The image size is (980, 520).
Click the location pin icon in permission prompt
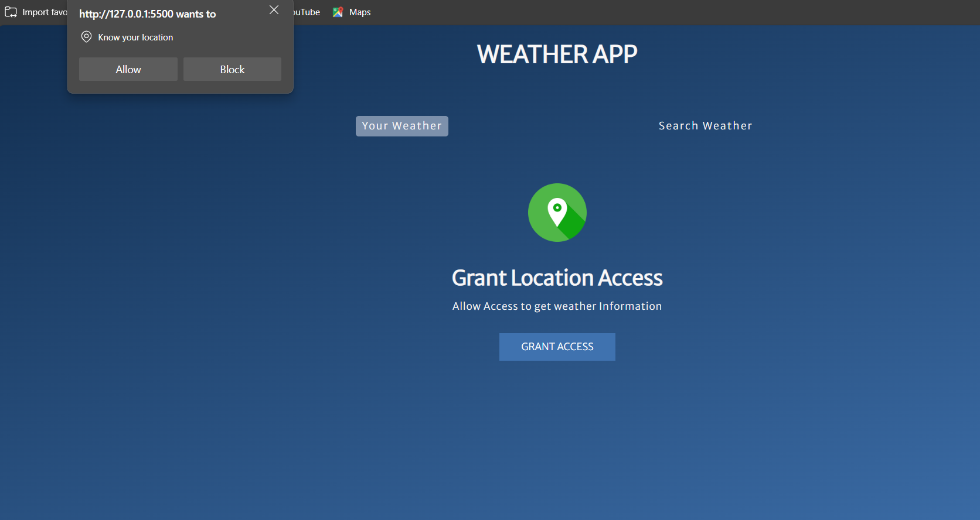click(x=86, y=37)
